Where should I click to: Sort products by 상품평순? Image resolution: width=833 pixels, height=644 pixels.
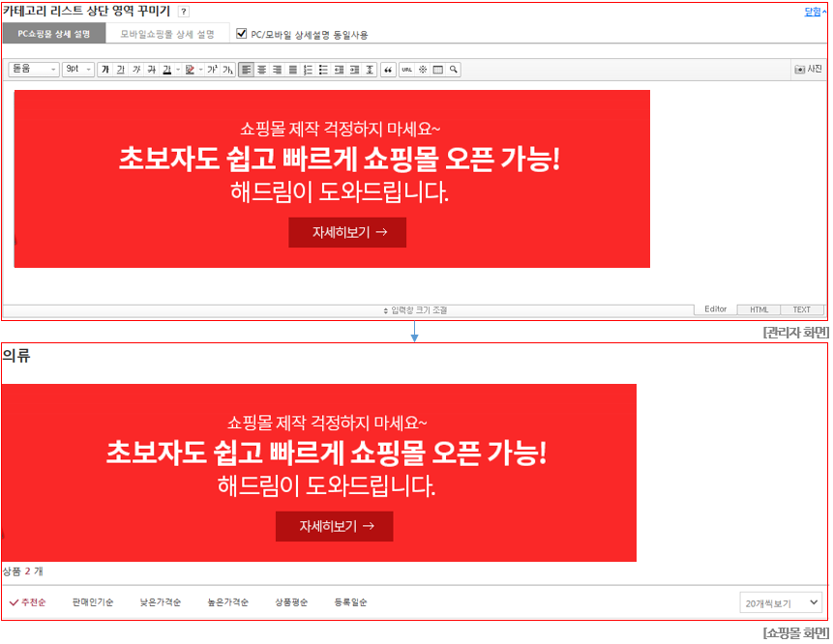tap(291, 602)
